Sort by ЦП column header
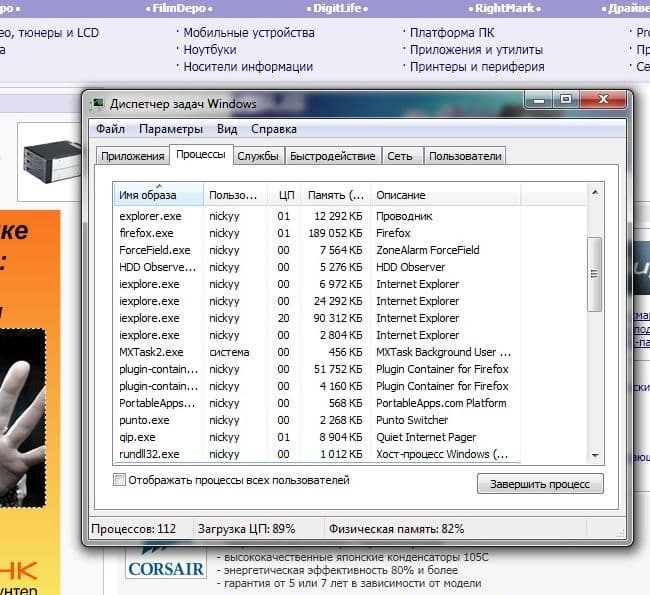Screen dimensions: 650x595 [x=284, y=195]
